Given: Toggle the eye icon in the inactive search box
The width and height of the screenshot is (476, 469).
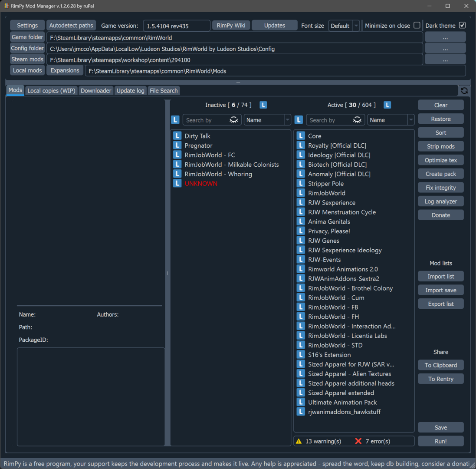Looking at the screenshot, I should point(234,120).
